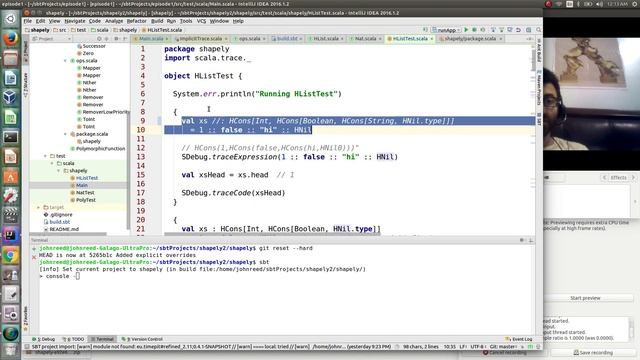Switch to the shapely/package.scala tab
The width and height of the screenshot is (640, 360).
coord(470,39)
